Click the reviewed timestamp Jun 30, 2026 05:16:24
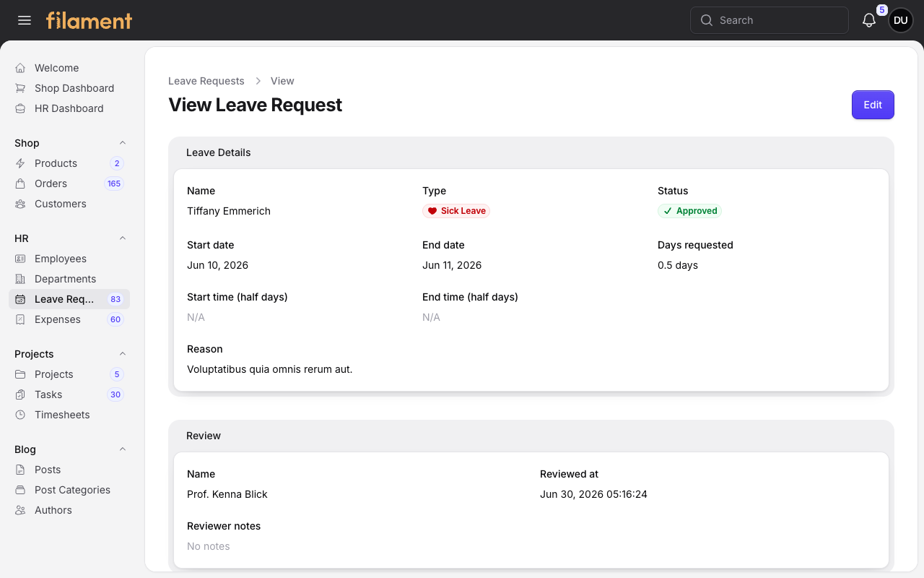 coord(593,494)
